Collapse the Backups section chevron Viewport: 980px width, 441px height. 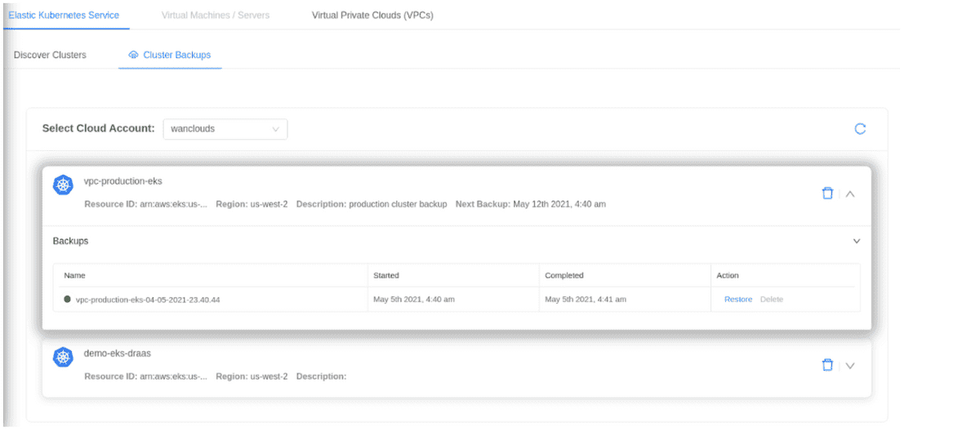pyautogui.click(x=857, y=242)
